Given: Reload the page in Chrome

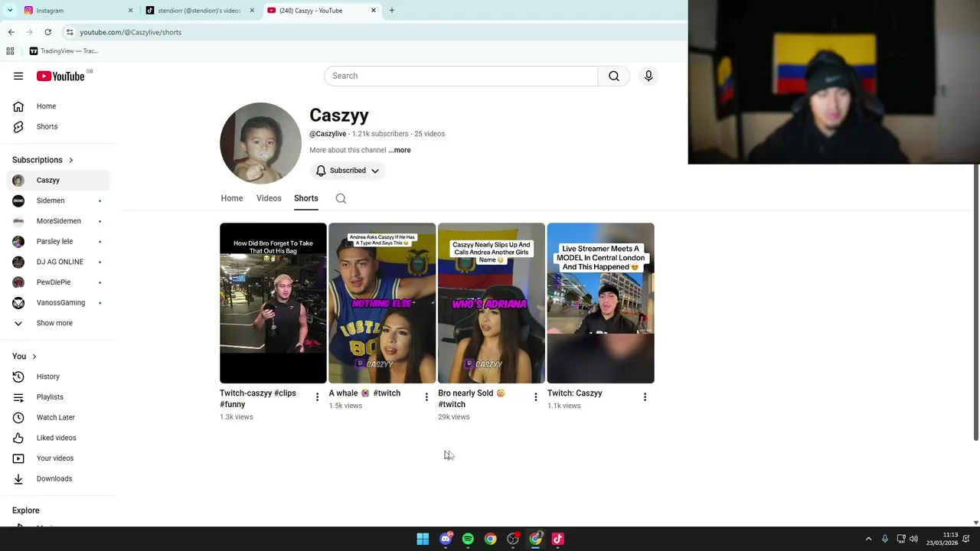Looking at the screenshot, I should 47,32.
